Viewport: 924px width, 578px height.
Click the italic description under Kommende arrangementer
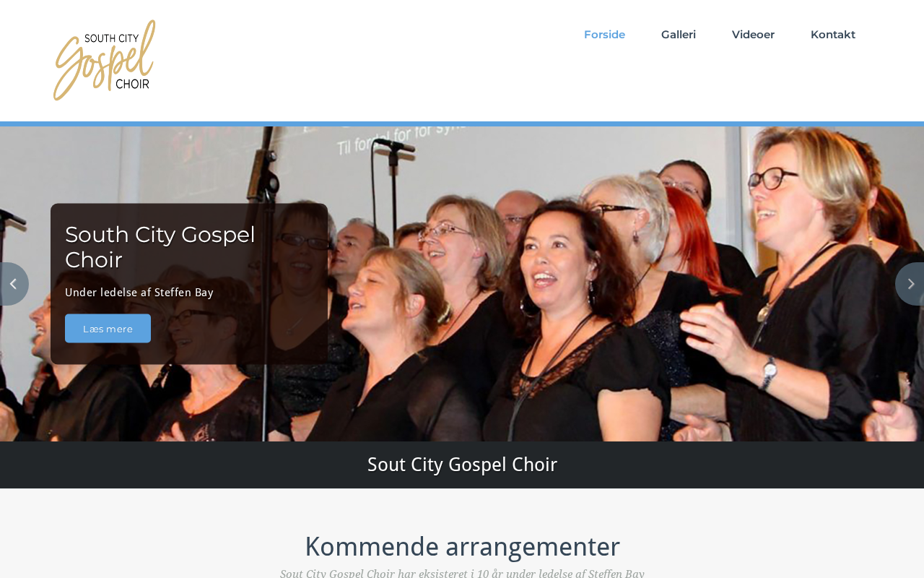click(x=462, y=573)
